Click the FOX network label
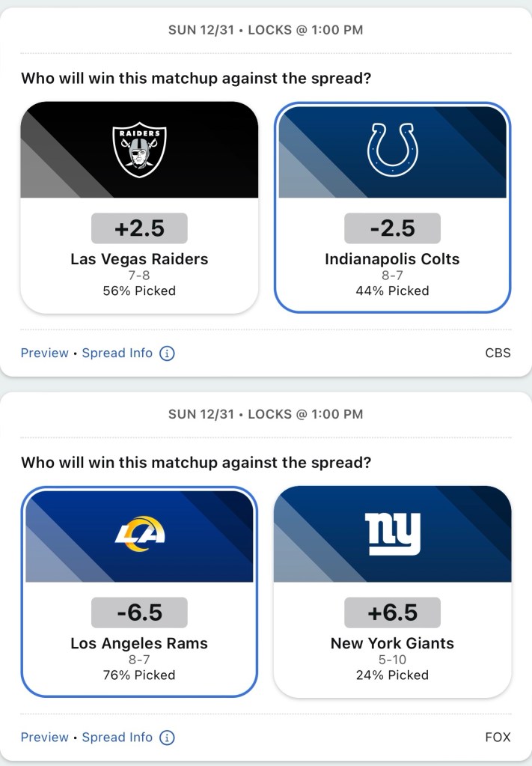The height and width of the screenshot is (766, 532). 498,738
